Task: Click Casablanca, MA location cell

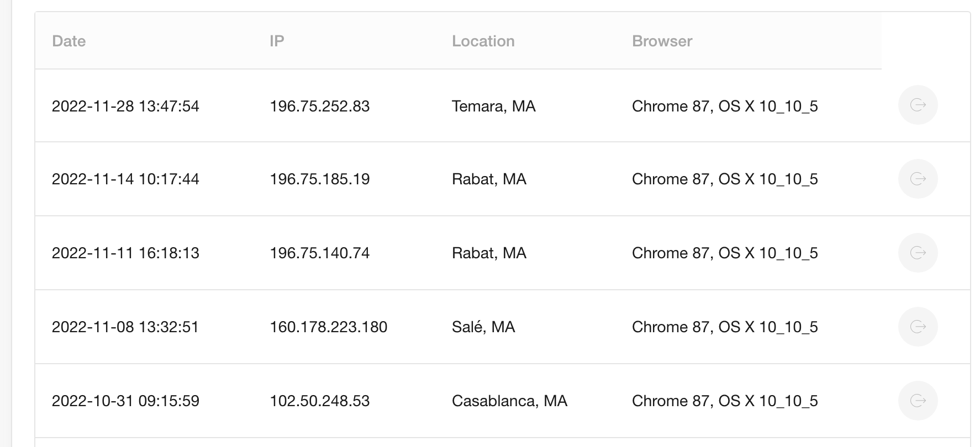Action: pyautogui.click(x=509, y=401)
